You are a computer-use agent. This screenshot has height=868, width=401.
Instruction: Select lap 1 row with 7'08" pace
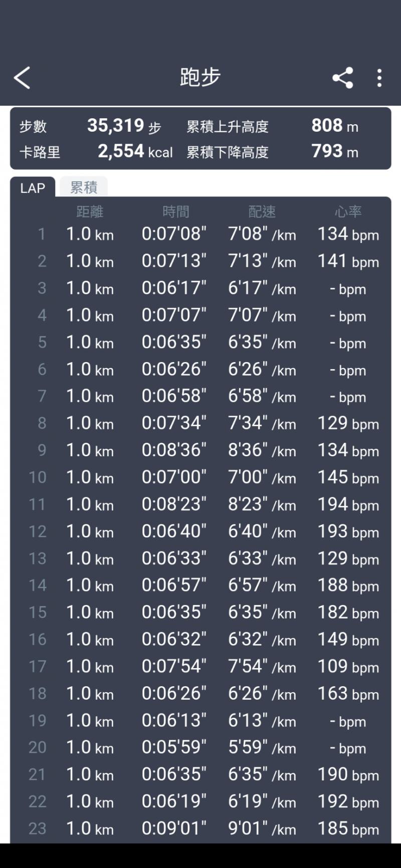[x=200, y=234]
